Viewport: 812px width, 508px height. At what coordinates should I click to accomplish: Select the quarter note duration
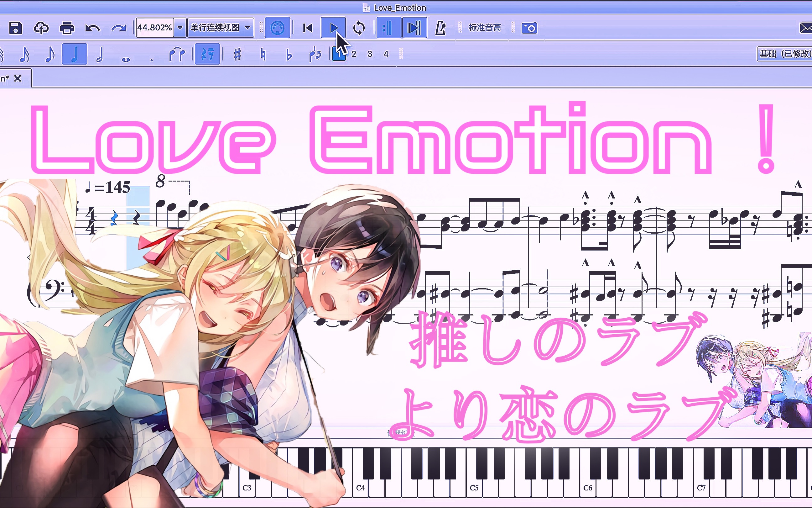coord(75,54)
